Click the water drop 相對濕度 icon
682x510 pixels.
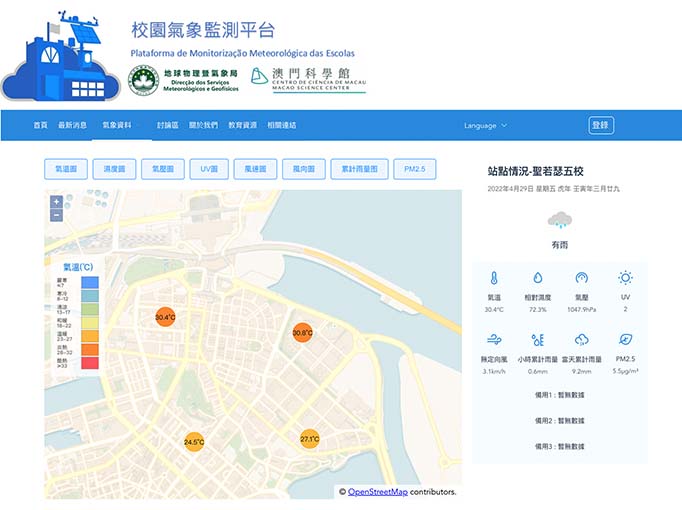pyautogui.click(x=537, y=278)
